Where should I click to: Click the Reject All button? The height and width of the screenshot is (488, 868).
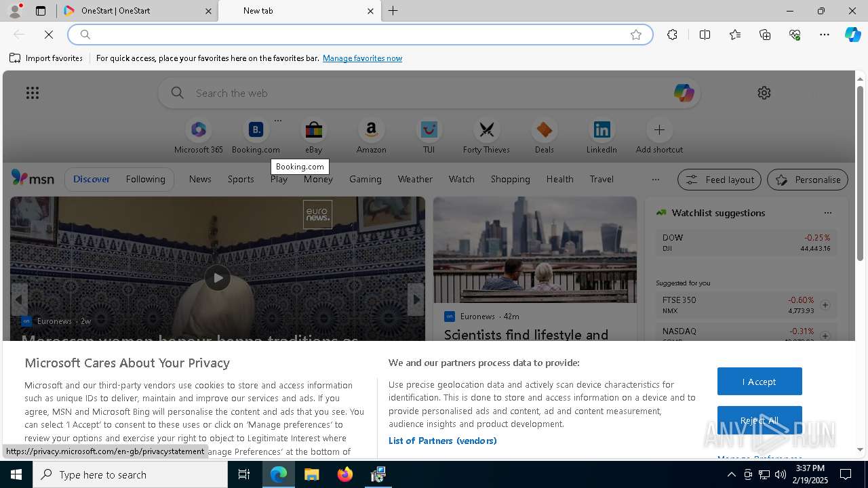[759, 420]
